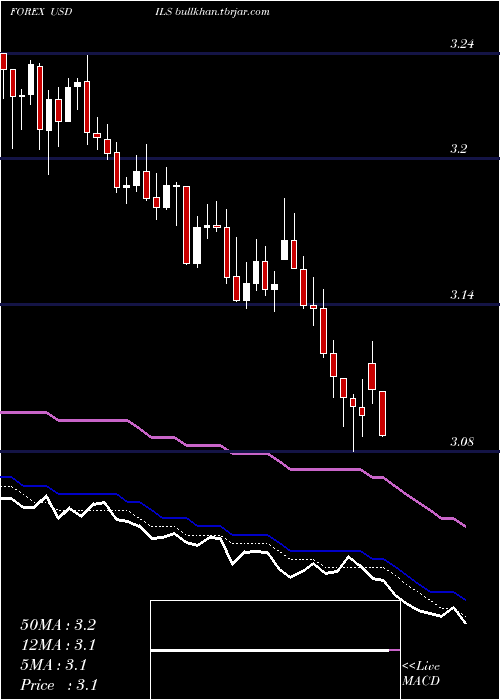
Task: Click the 12MA : 3.1 value
Action: (58, 645)
